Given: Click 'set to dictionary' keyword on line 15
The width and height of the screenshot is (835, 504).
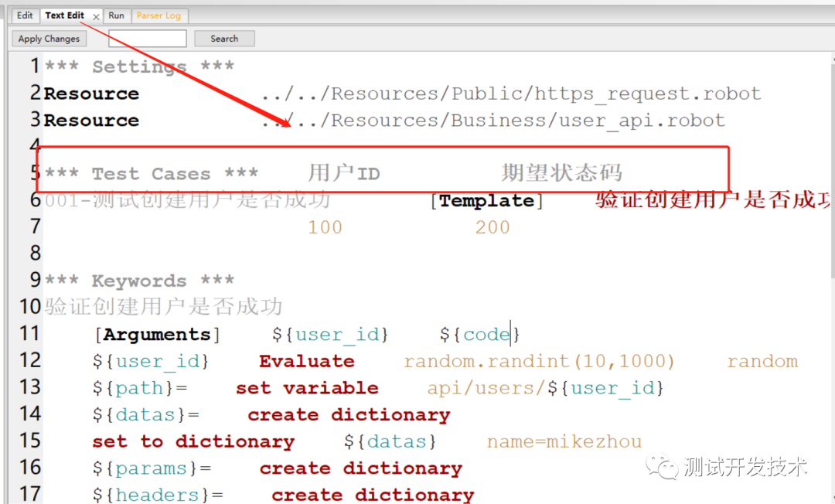Looking at the screenshot, I should 193,441.
